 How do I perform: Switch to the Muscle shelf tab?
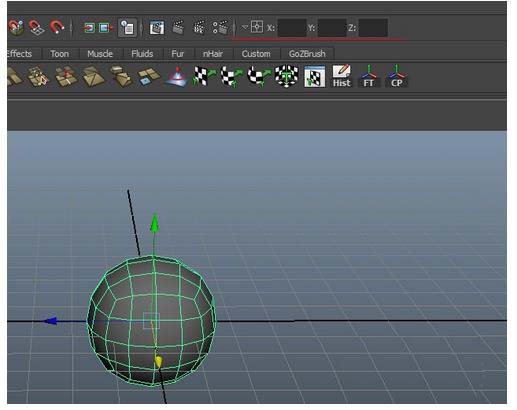[100, 54]
